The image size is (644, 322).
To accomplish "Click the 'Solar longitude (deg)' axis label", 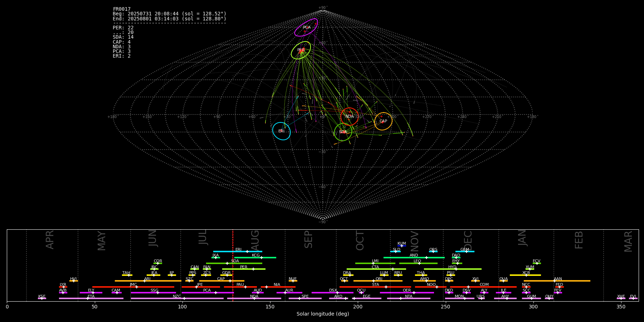I will (x=323, y=314).
